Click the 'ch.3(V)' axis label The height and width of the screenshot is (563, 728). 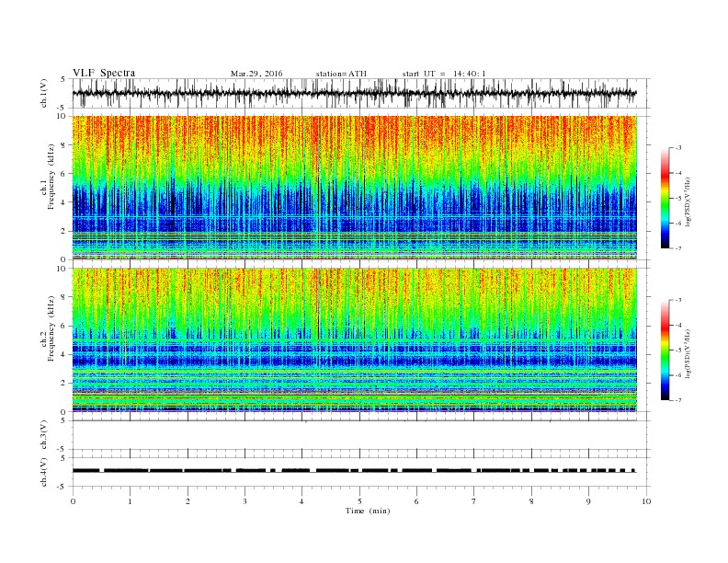pyautogui.click(x=44, y=435)
